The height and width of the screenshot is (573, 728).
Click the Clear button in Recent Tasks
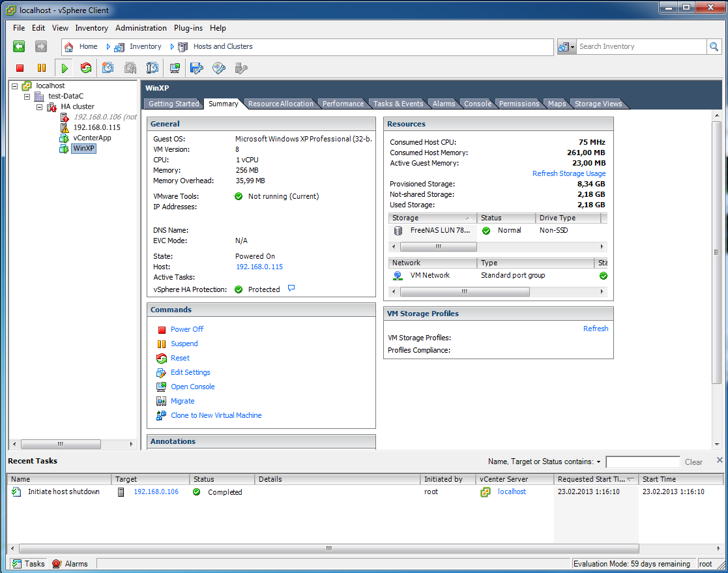coord(693,462)
